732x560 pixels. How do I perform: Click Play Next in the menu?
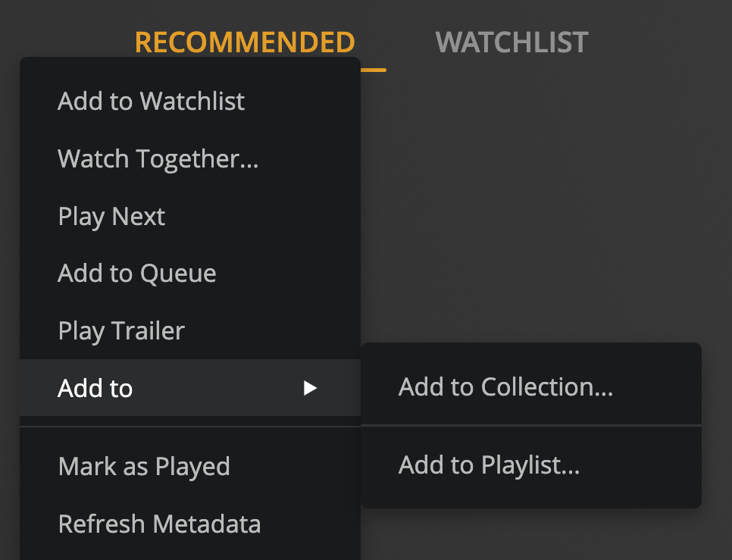tap(190, 216)
